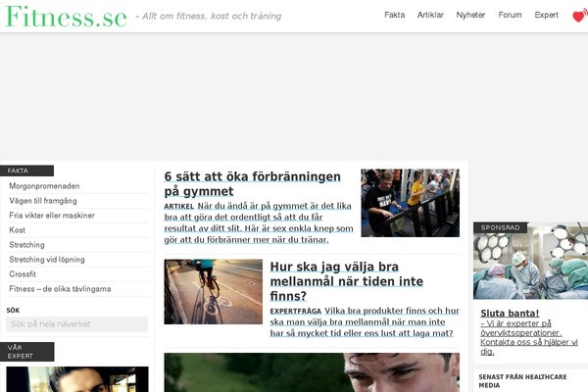Open Morgonpromenaden fact link
The height and width of the screenshot is (392, 588).
[44, 186]
